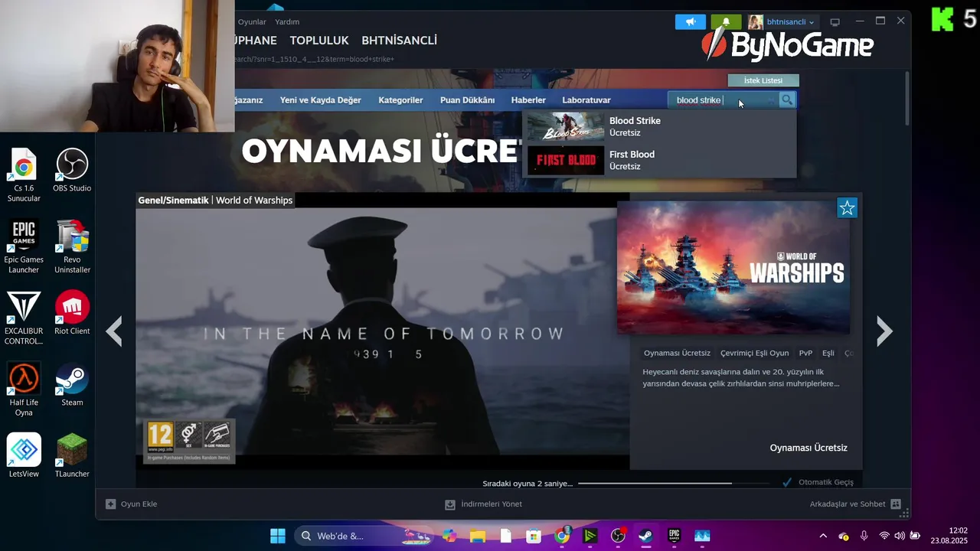
Task: Click the next-game countdown progress bar
Action: point(674,483)
